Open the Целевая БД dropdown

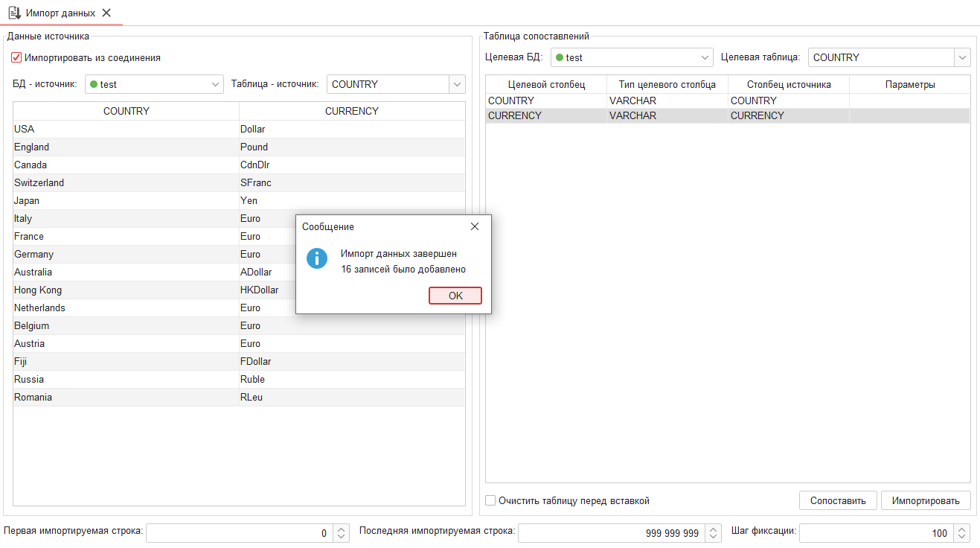pyautogui.click(x=704, y=57)
